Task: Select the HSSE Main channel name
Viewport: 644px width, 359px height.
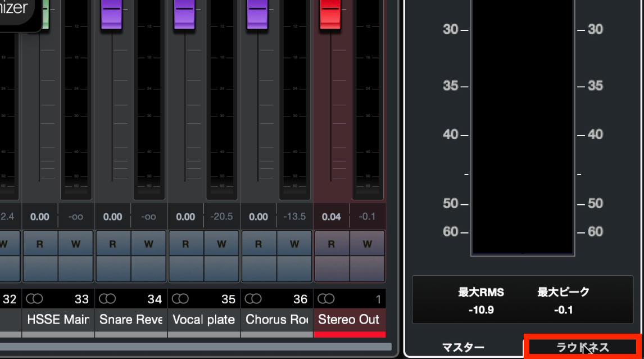Action: [x=58, y=320]
